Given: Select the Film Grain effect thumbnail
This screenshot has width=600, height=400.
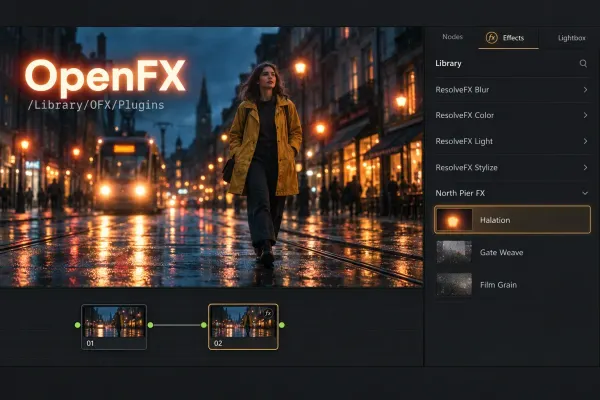Looking at the screenshot, I should (x=454, y=284).
